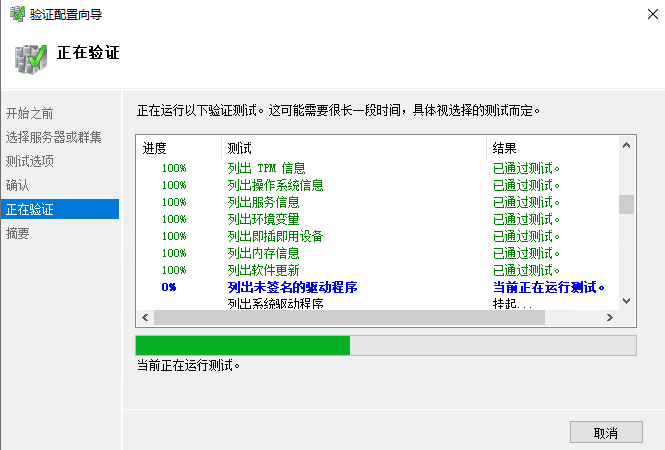
Task: Click 已通过测试 result for 列出 TPM 信息
Action: point(526,168)
